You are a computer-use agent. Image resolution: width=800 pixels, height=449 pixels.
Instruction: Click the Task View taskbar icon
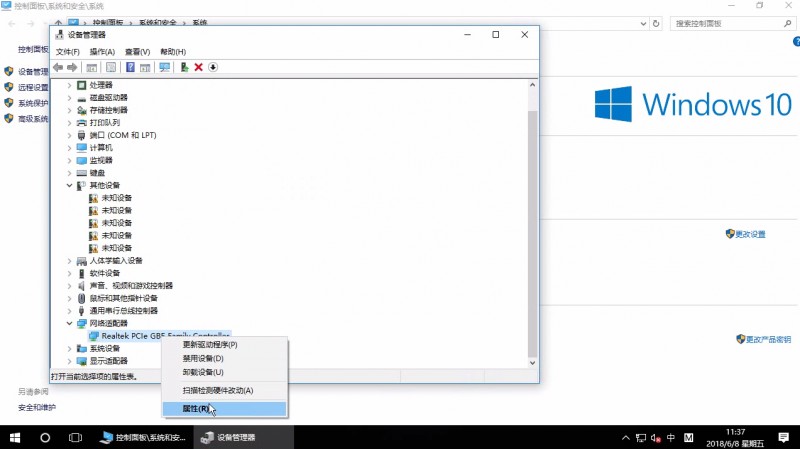(75, 438)
